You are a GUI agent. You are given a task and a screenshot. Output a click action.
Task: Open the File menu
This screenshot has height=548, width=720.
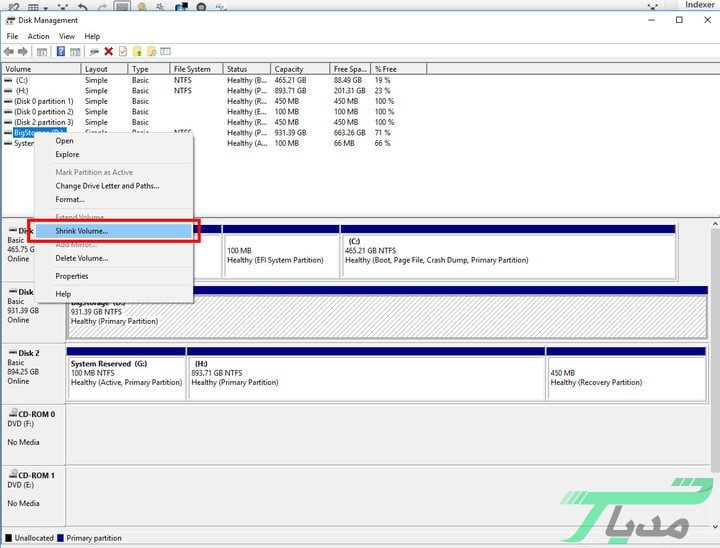[x=12, y=36]
